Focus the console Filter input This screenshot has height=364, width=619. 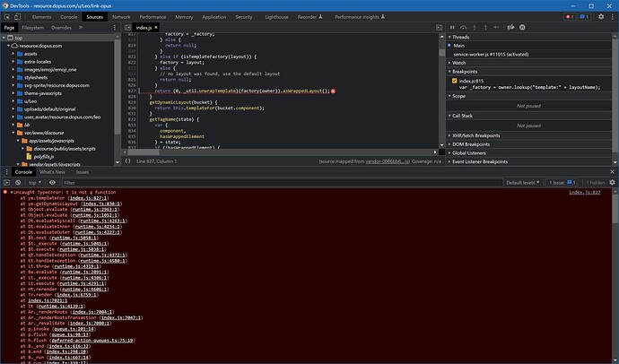click(x=283, y=183)
